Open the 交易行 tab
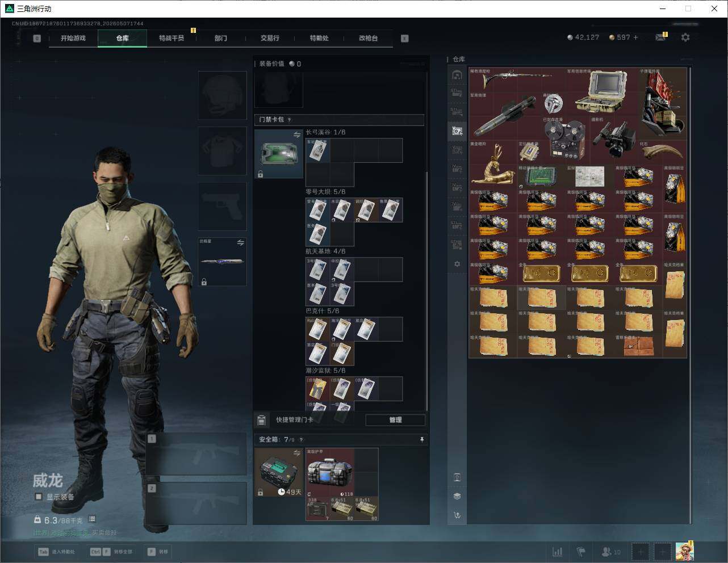The image size is (728, 563). tap(270, 38)
